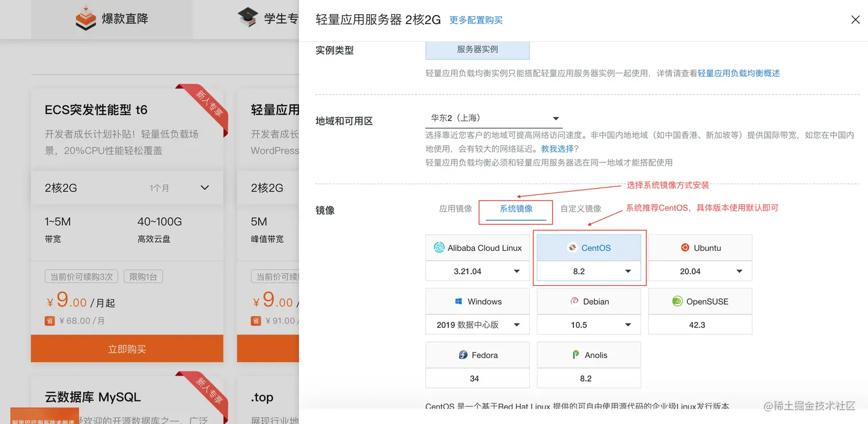Click the 教我选择 help link
Image resolution: width=868 pixels, height=424 pixels.
pos(557,149)
